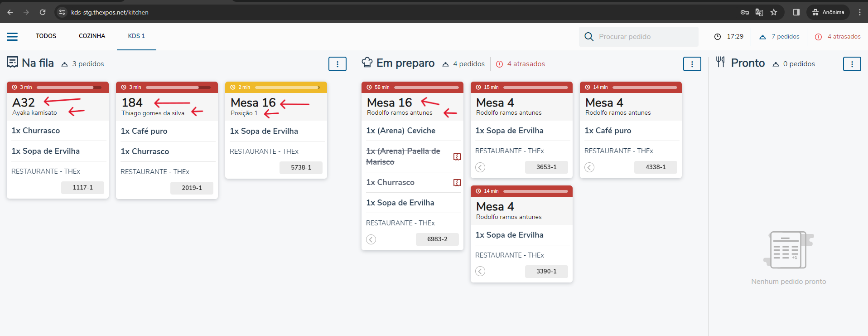Click the kds-stg.thexpos.net address bar
Screen dimensions: 868x336
pos(110,12)
